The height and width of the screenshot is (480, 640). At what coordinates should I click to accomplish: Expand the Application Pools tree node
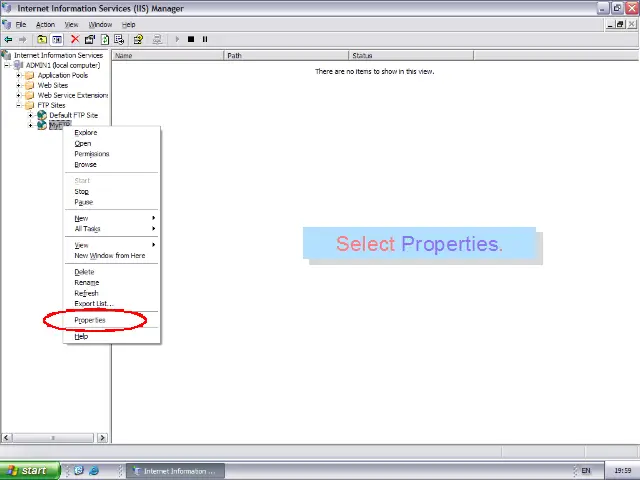click(x=18, y=75)
